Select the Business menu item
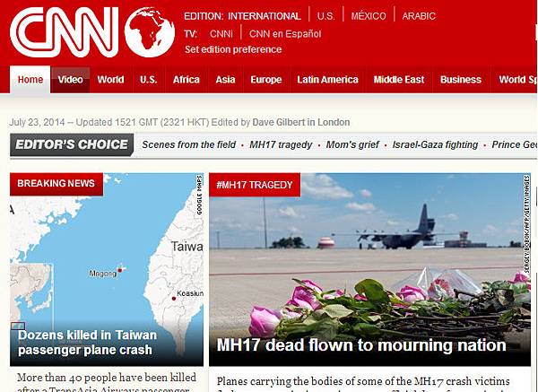This screenshot has height=392, width=538. [461, 80]
